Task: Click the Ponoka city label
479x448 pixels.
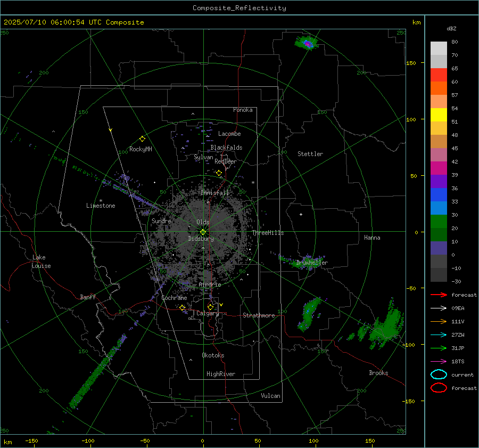Action: [x=243, y=110]
